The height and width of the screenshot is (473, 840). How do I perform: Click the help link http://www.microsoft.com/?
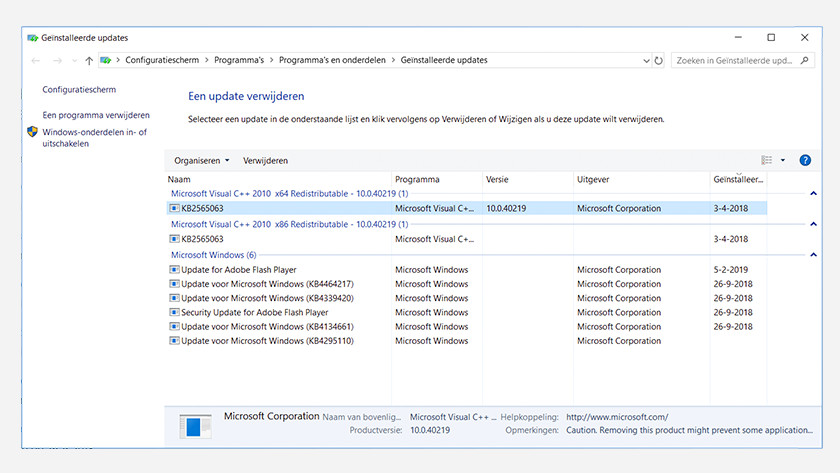[617, 417]
